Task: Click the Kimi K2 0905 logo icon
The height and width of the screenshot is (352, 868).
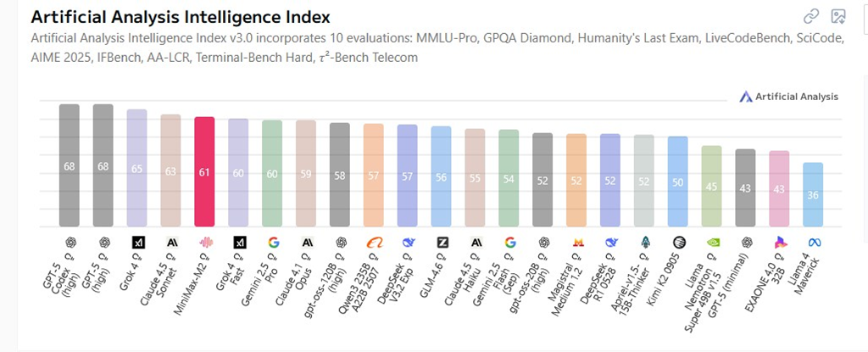Action: click(678, 243)
